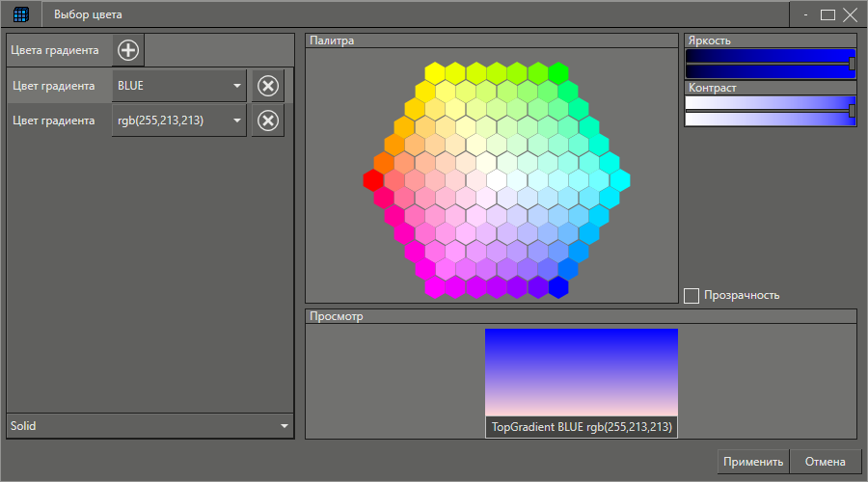Remove the BLUE gradient color entry
This screenshot has height=482, width=868.
[x=268, y=86]
